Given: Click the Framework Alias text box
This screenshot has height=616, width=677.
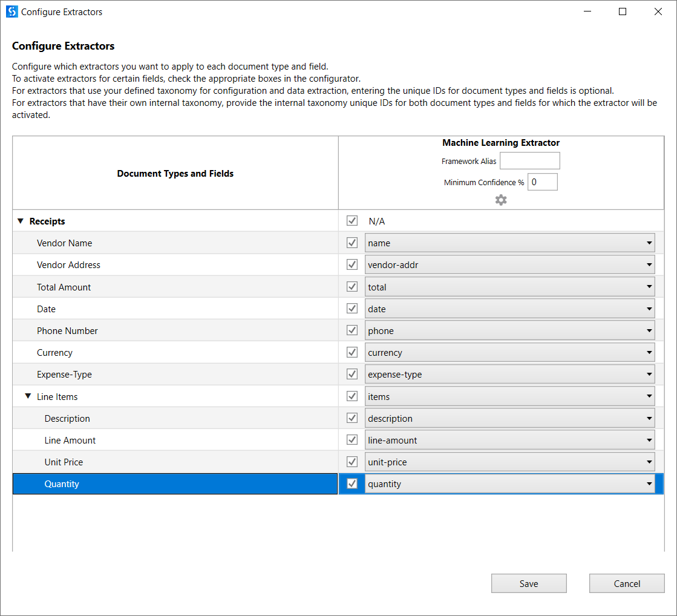Looking at the screenshot, I should point(529,161).
